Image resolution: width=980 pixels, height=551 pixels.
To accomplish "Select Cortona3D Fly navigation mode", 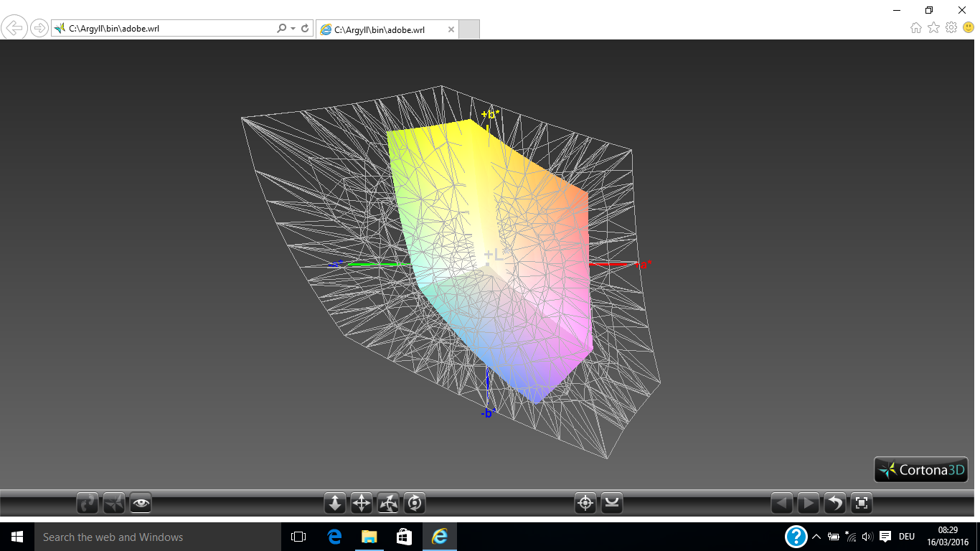I will pyautogui.click(x=114, y=504).
